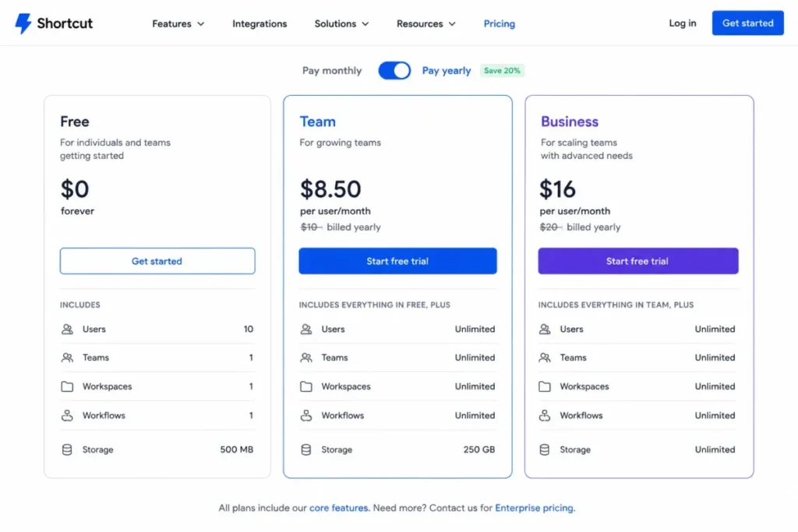Click the Save 20% badge

point(502,71)
